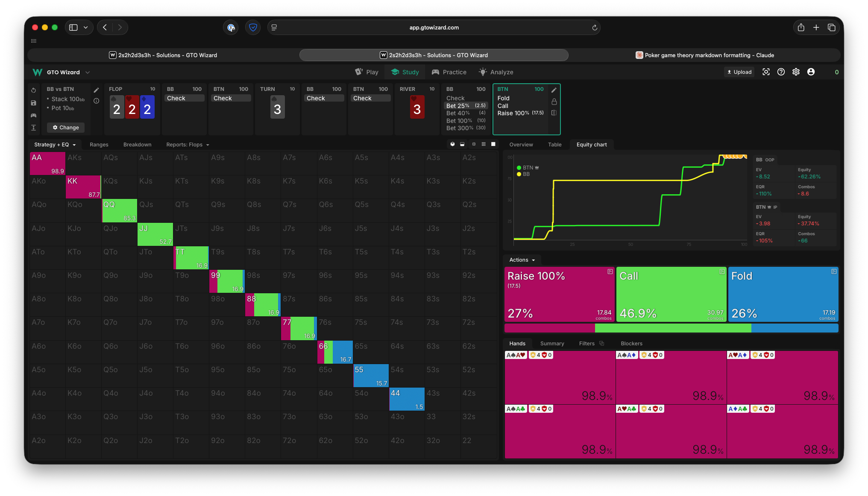Expand the Reports: Flops dropdown
This screenshot has width=868, height=496.
pyautogui.click(x=188, y=145)
